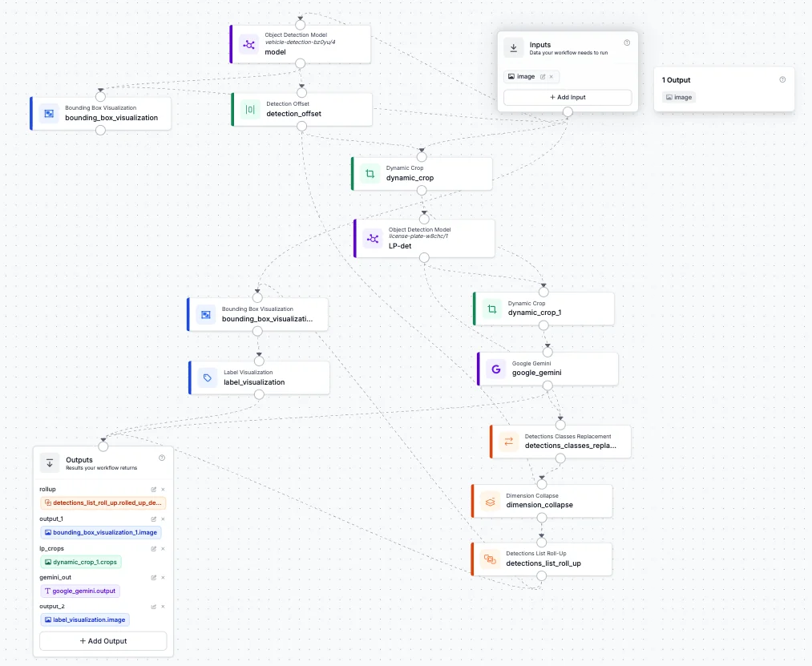The height and width of the screenshot is (666, 812).
Task: Select the Detections Classes Replacement arrows icon
Action: 508,441
